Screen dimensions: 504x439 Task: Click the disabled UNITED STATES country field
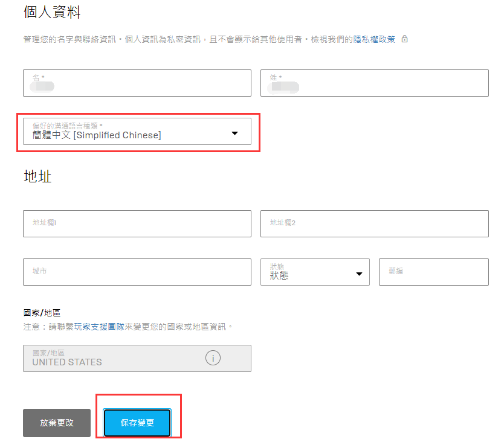tap(137, 359)
